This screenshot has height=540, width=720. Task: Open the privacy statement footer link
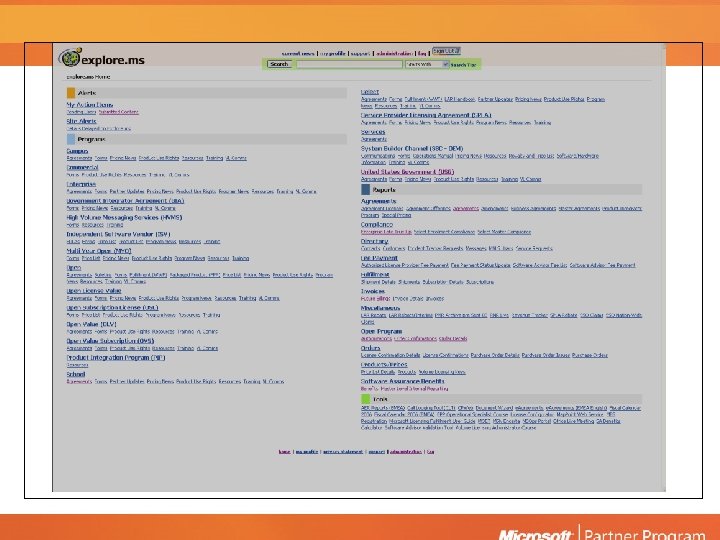tap(343, 452)
